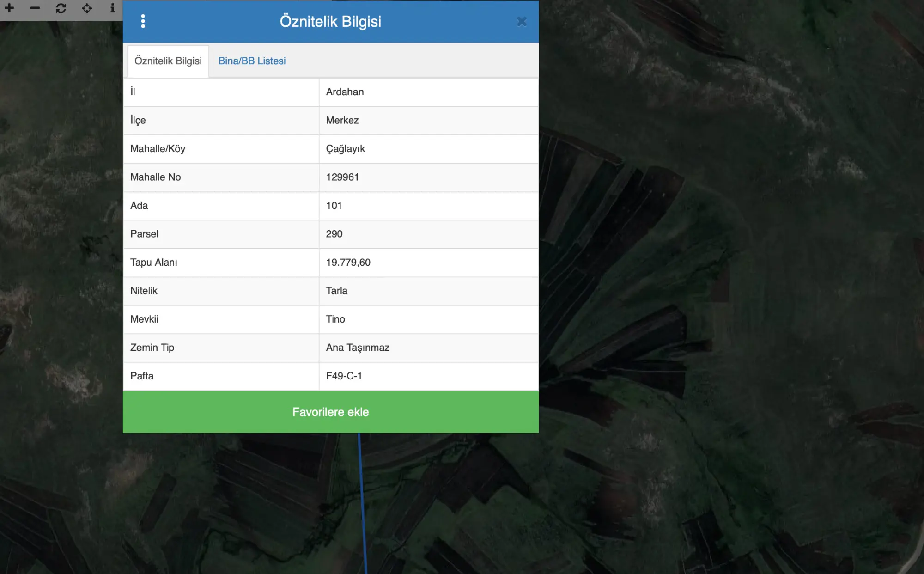This screenshot has width=924, height=574.
Task: Select the Merkez district value
Action: coord(342,120)
